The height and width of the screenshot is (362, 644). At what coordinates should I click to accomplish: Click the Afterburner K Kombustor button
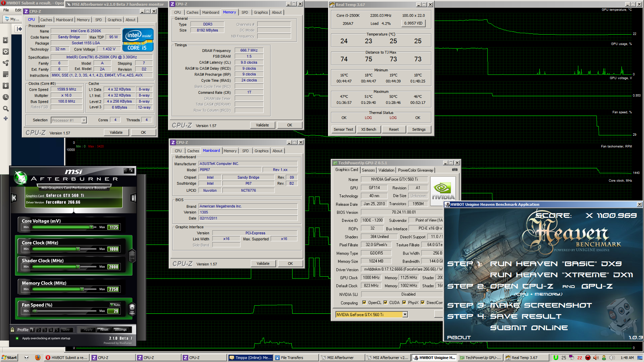[14, 198]
